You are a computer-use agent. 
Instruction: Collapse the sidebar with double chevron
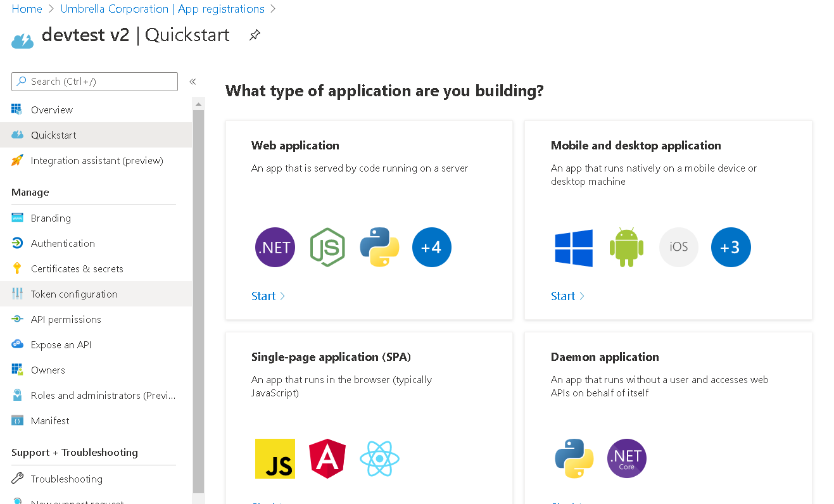[193, 82]
